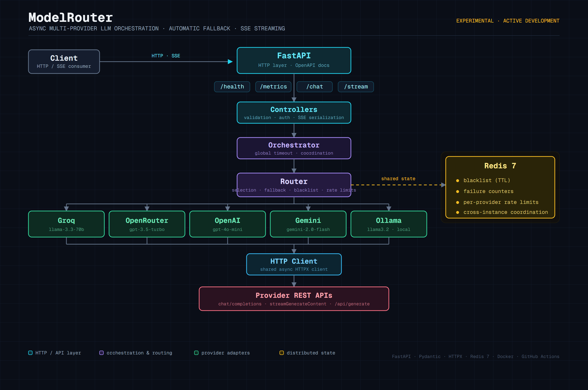This screenshot has width=588, height=390.
Task: Click the 'HTTP / API layer' legend swatch
Action: click(x=30, y=353)
